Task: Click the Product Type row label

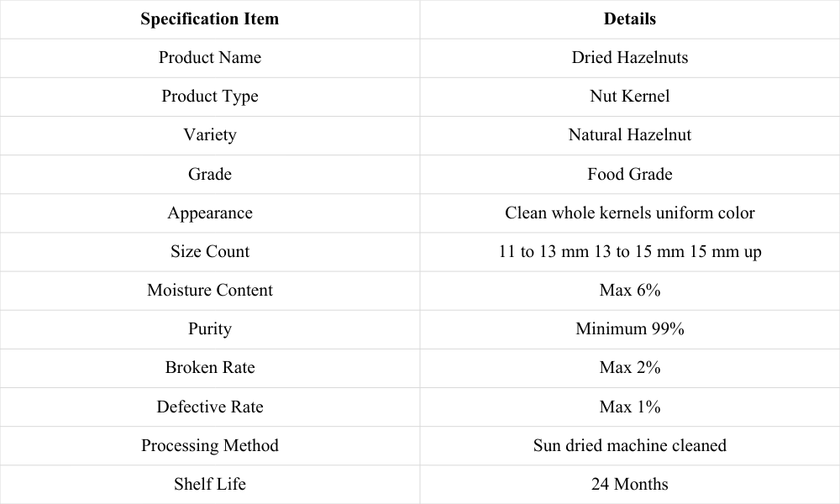Action: pyautogui.click(x=209, y=97)
